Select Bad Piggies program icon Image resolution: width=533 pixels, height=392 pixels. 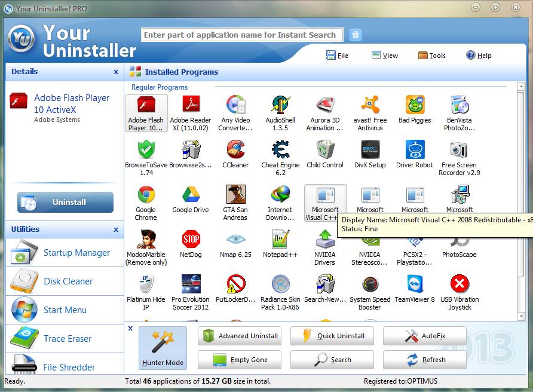(415, 105)
